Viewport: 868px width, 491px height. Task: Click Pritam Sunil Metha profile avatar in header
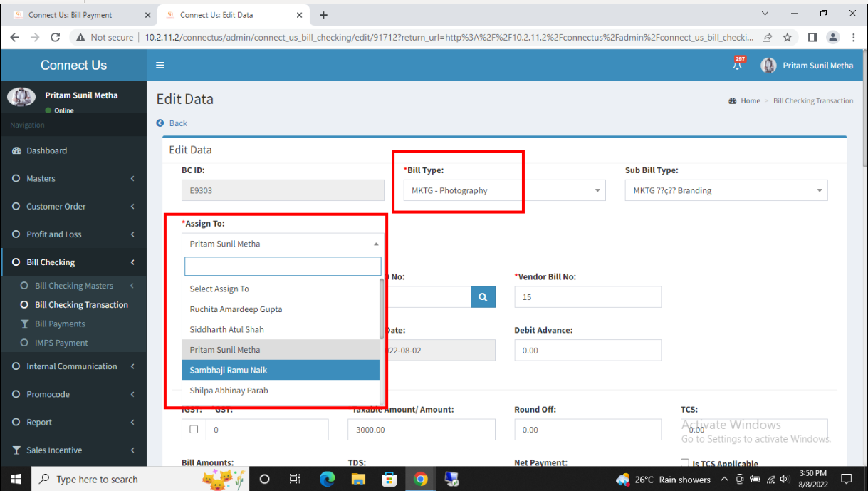point(768,66)
